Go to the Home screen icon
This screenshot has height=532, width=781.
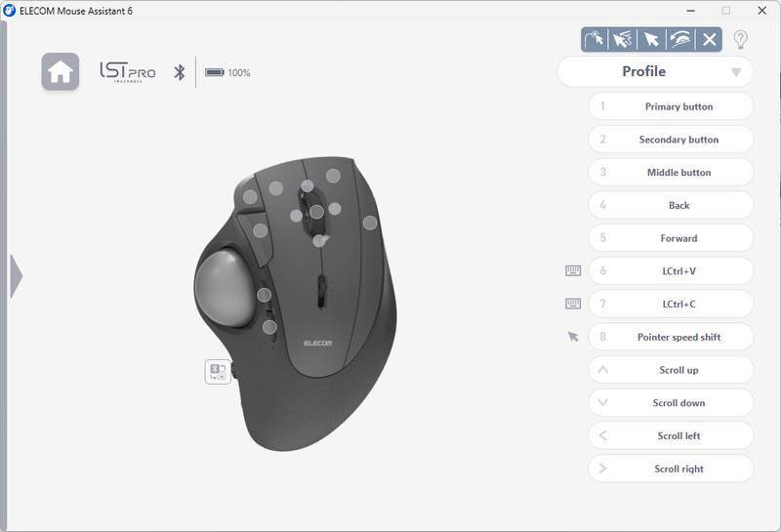pos(61,71)
